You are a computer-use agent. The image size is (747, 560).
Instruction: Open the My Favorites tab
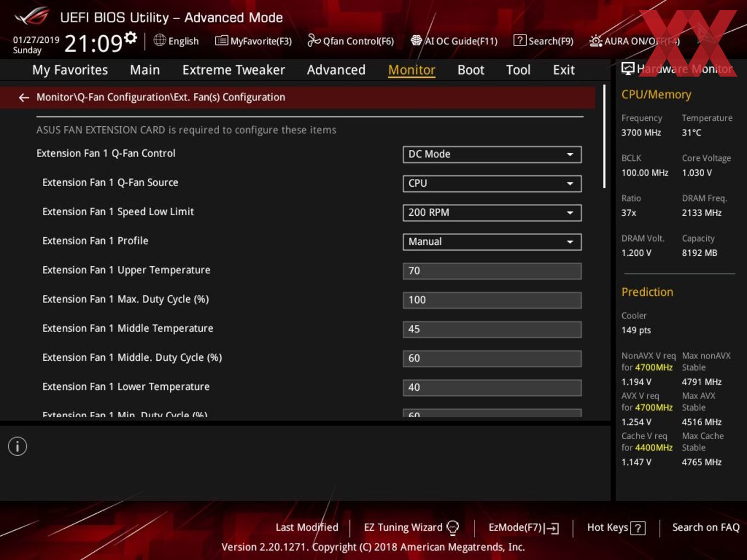pyautogui.click(x=70, y=70)
